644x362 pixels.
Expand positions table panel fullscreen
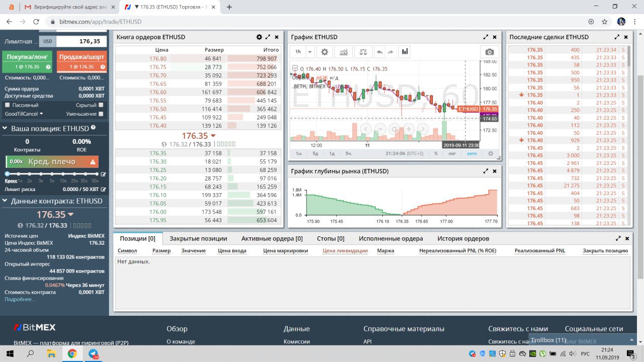(x=618, y=238)
